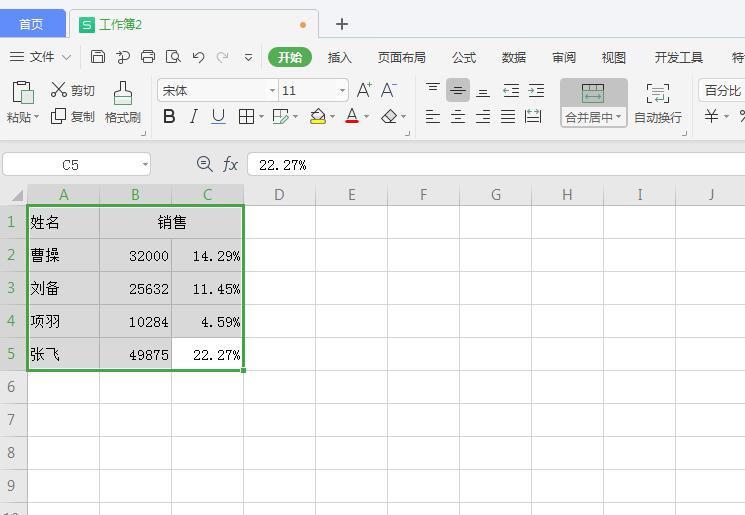The image size is (745, 515).
Task: Click the zoom magnifier beside formula bar
Action: (x=205, y=164)
